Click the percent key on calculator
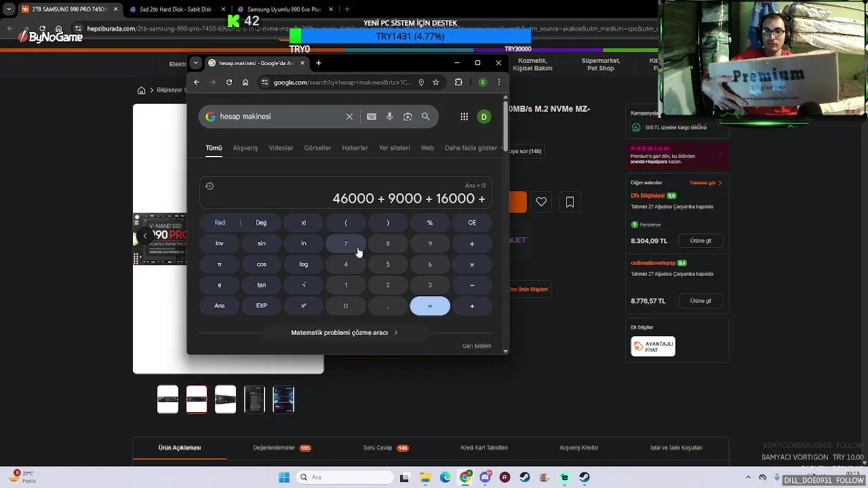 point(430,222)
